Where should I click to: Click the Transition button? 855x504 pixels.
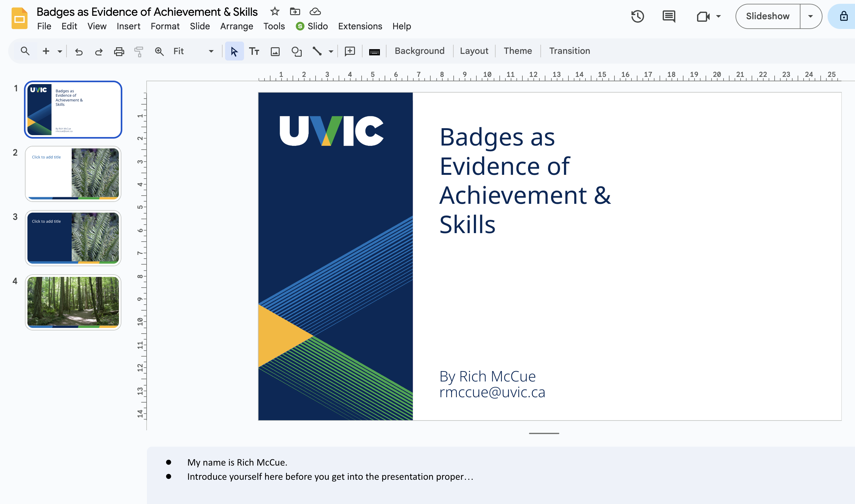[x=570, y=51]
